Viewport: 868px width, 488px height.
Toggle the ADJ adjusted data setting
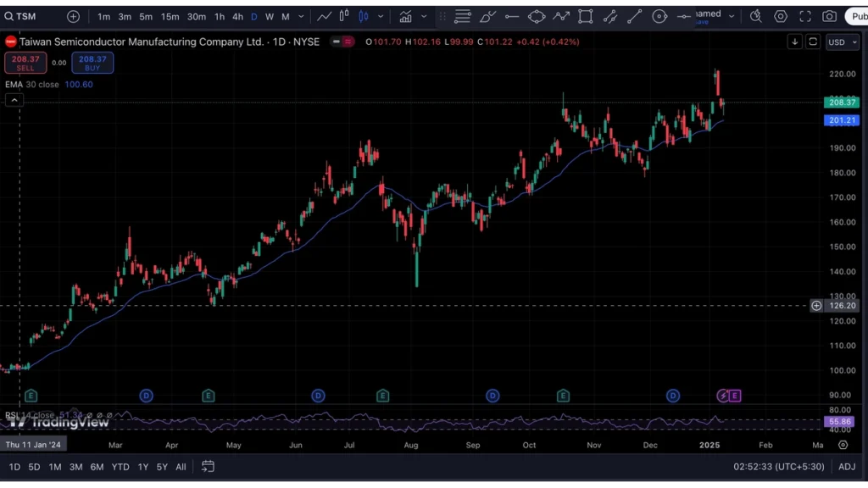click(847, 467)
